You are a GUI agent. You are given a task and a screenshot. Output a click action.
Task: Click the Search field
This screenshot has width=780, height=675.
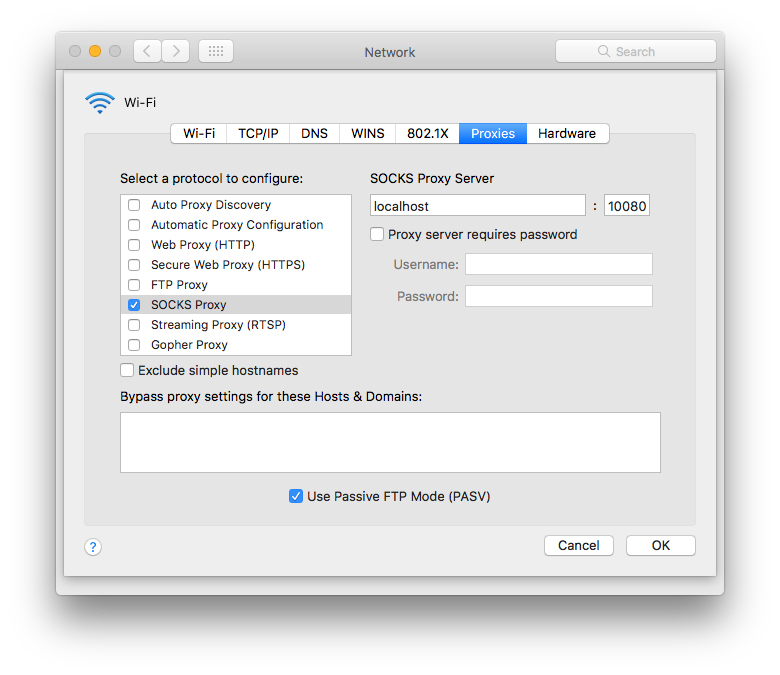click(x=636, y=51)
